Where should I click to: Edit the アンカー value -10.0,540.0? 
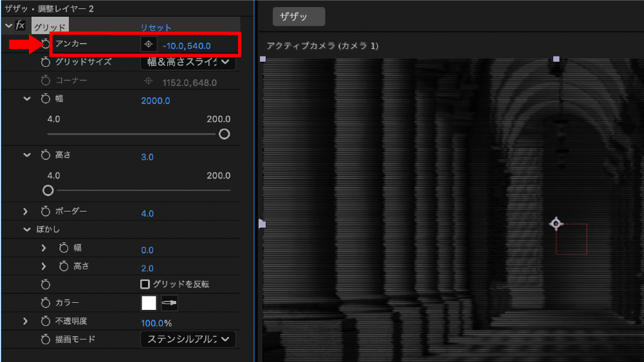[x=187, y=46]
